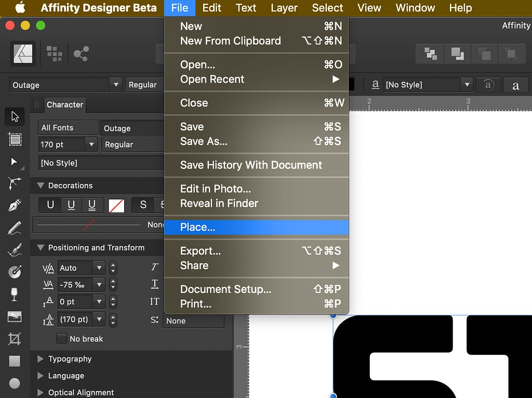Select the Vector Brush tool
The width and height of the screenshot is (532, 398).
(x=14, y=249)
